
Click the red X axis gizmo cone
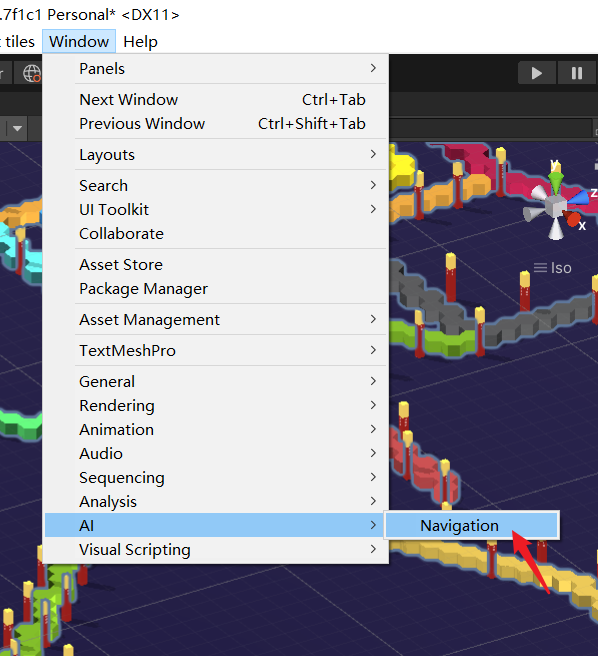point(572,218)
